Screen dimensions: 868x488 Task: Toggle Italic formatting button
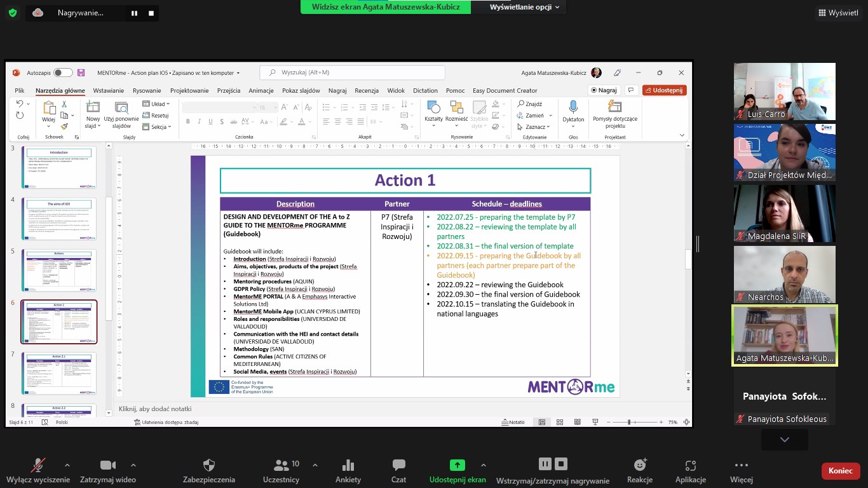click(x=200, y=121)
